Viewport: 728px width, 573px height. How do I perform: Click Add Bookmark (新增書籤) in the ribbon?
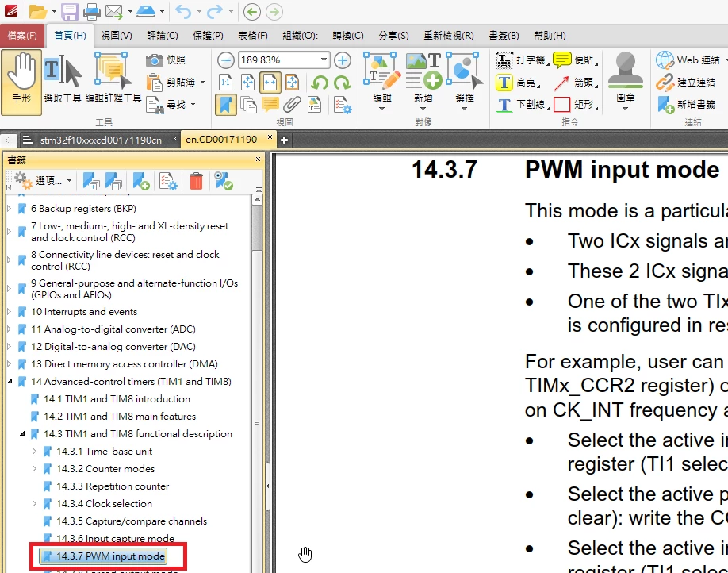pos(686,105)
